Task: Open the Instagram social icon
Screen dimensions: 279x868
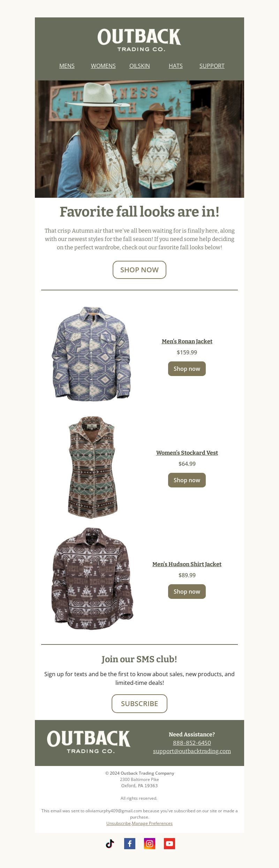Action: coord(150,844)
